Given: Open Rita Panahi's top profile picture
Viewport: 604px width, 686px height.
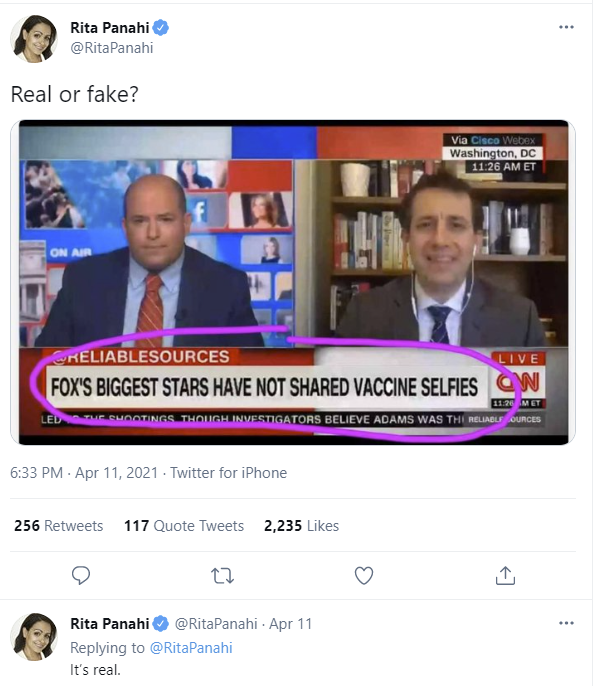Looking at the screenshot, I should tap(34, 38).
